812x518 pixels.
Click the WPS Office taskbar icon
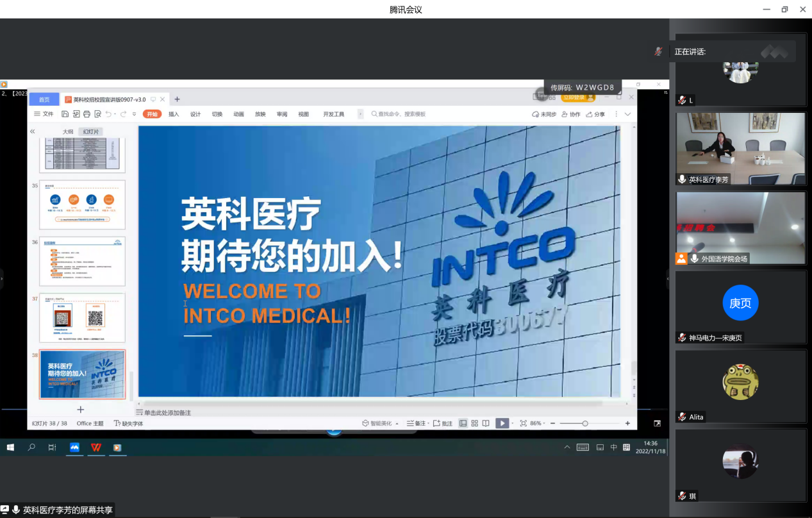click(95, 447)
